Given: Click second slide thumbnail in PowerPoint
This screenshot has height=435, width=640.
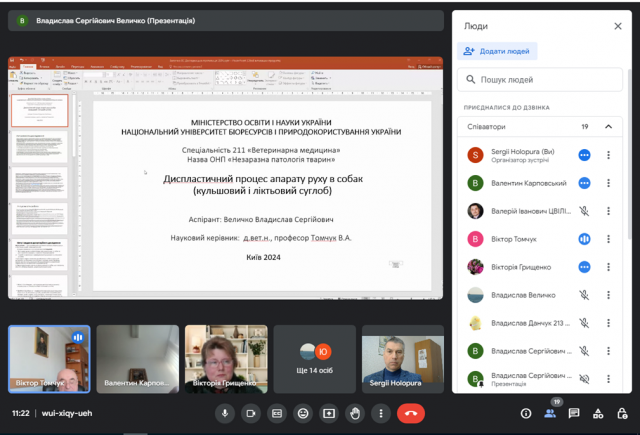Looking at the screenshot, I should click(x=40, y=146).
